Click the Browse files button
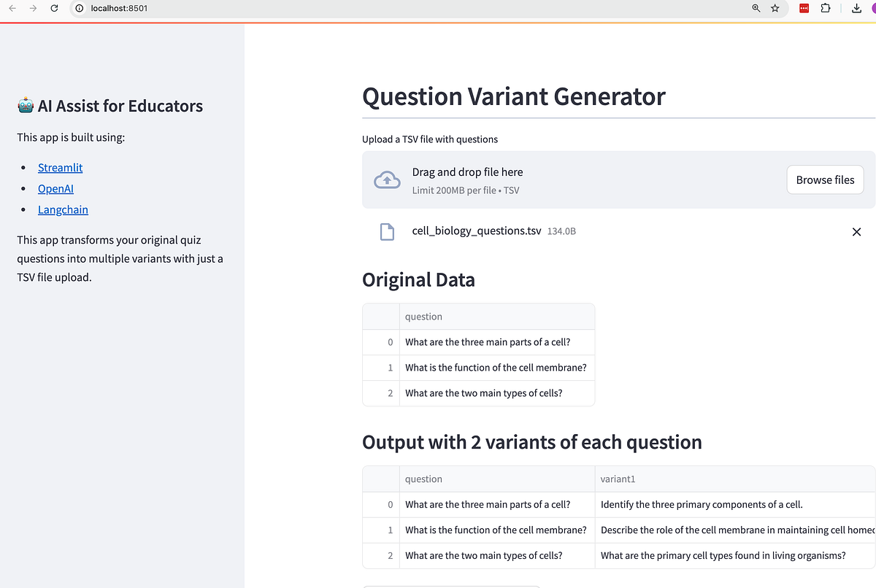The height and width of the screenshot is (588, 876). coord(825,179)
